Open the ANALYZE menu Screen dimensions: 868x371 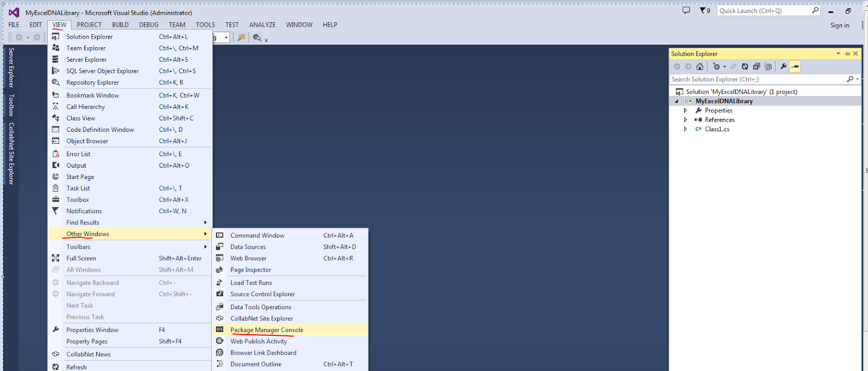pos(263,25)
